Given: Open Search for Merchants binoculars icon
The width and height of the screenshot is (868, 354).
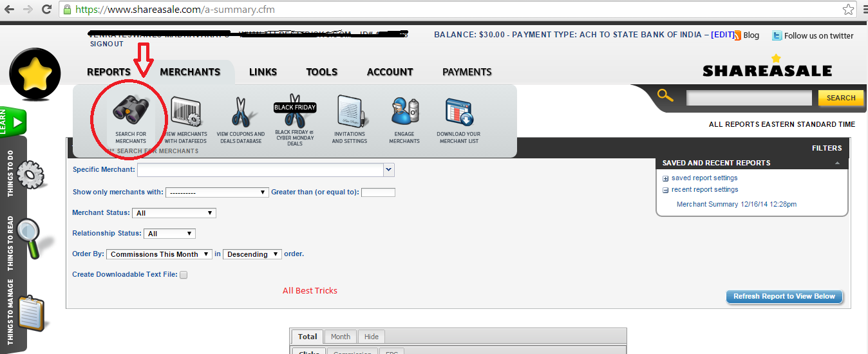Looking at the screenshot, I should (131, 111).
